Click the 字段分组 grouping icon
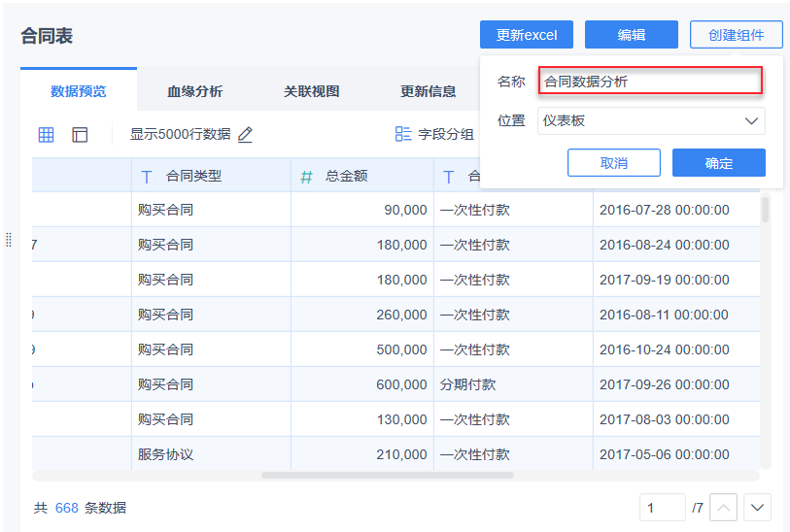 pyautogui.click(x=403, y=135)
